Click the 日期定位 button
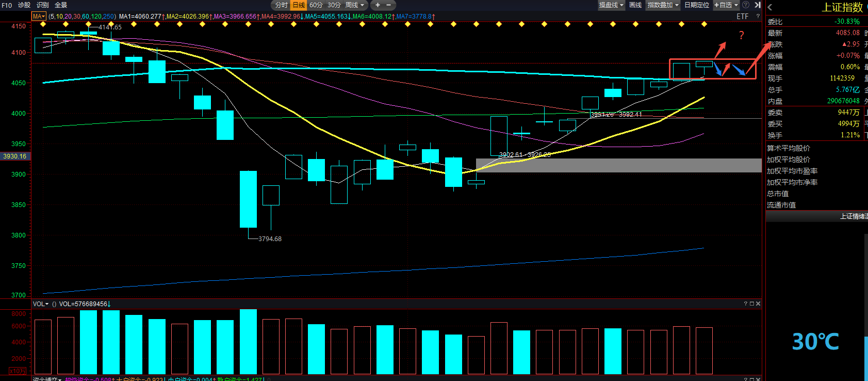 pyautogui.click(x=696, y=5)
